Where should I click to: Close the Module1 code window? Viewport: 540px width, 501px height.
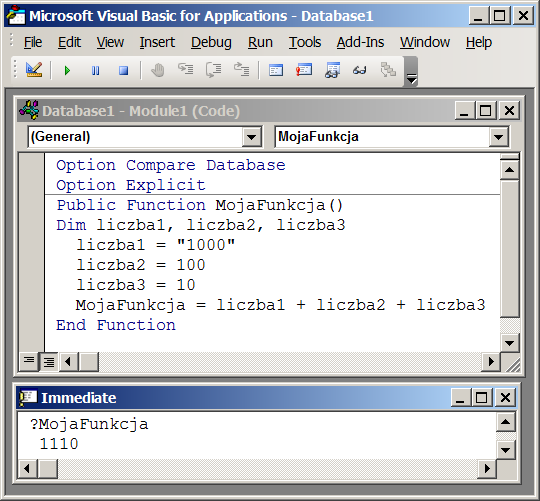coord(509,111)
